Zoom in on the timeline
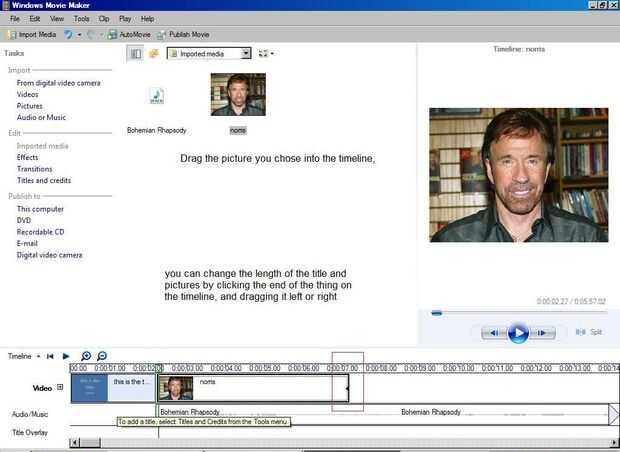The width and height of the screenshot is (620, 452). click(x=86, y=356)
